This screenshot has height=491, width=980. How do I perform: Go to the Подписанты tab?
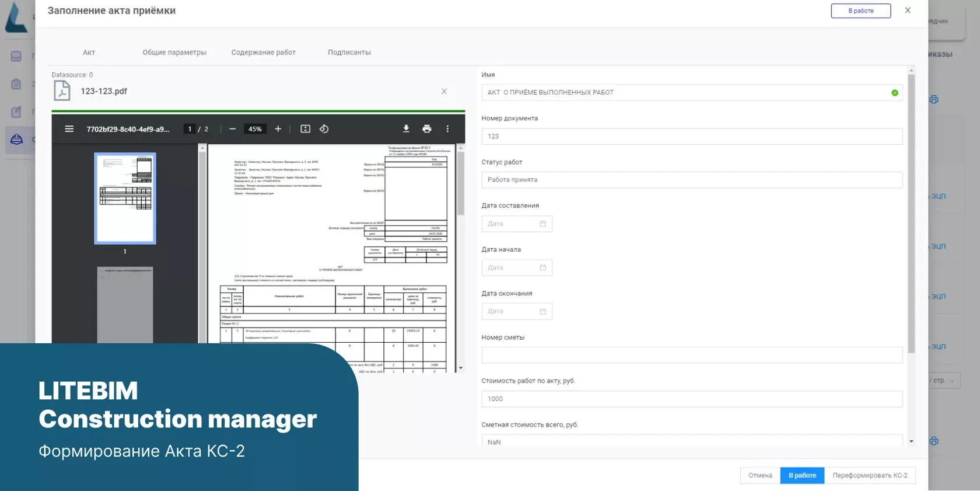(x=349, y=53)
